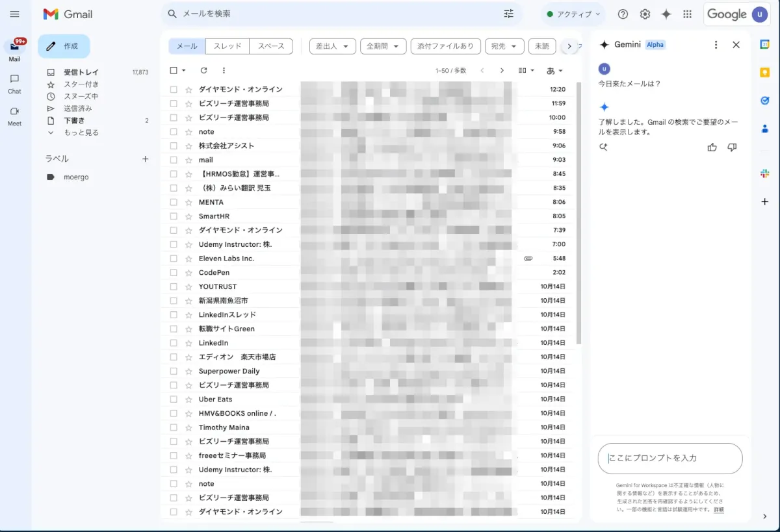The height and width of the screenshot is (532, 780).
Task: Switch to the スペース tab
Action: tap(271, 46)
